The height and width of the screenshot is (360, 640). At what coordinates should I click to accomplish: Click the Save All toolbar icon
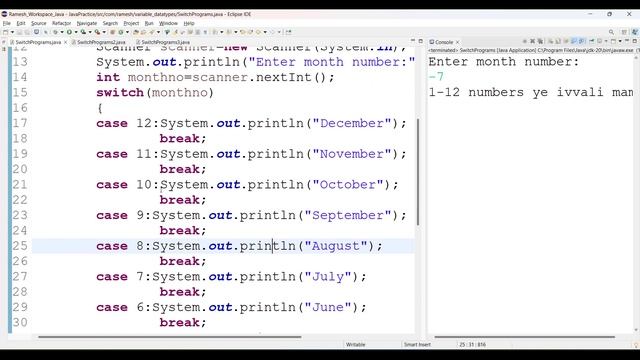[x=28, y=32]
